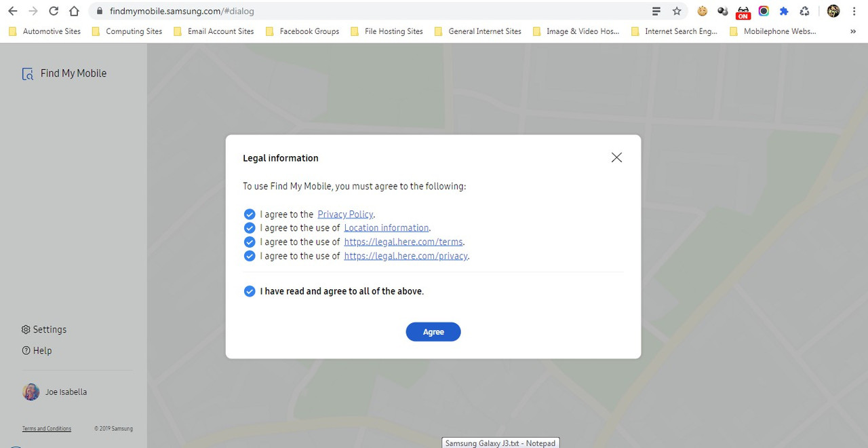Open Image & Video Hosting bookmark folder
This screenshot has height=448, width=868.
point(576,31)
